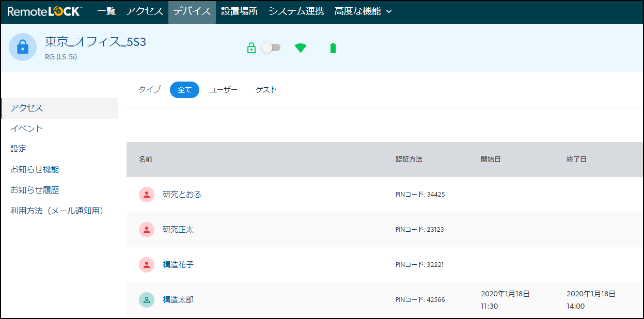Click the RemoteLOCK logo
Screen dimensions: 644x319
click(x=44, y=10)
